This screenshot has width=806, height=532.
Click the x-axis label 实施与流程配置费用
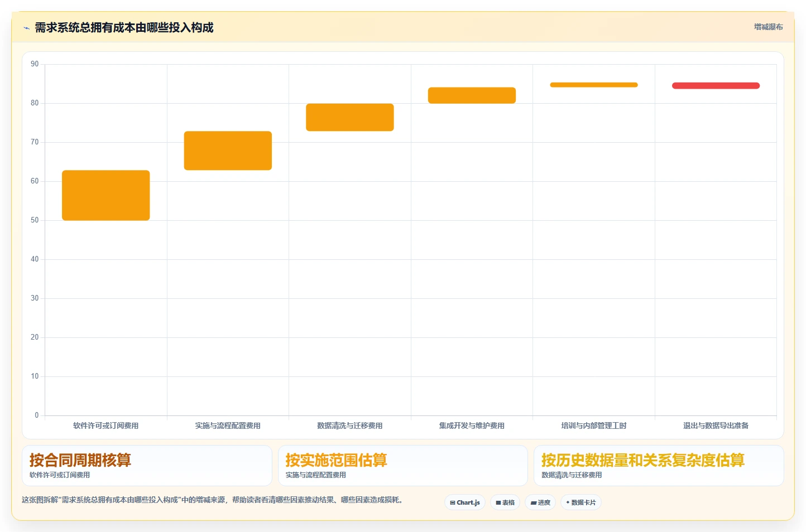tap(228, 425)
